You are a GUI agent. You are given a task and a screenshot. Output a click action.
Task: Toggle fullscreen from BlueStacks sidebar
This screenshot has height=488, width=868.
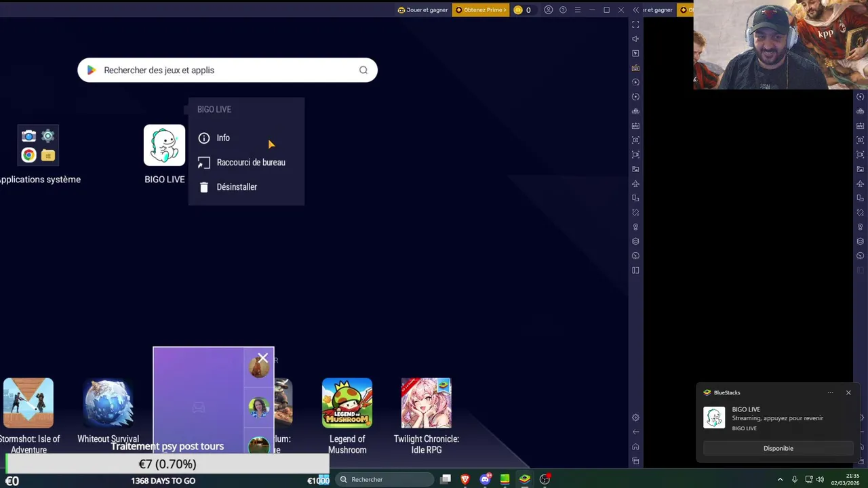click(x=635, y=24)
